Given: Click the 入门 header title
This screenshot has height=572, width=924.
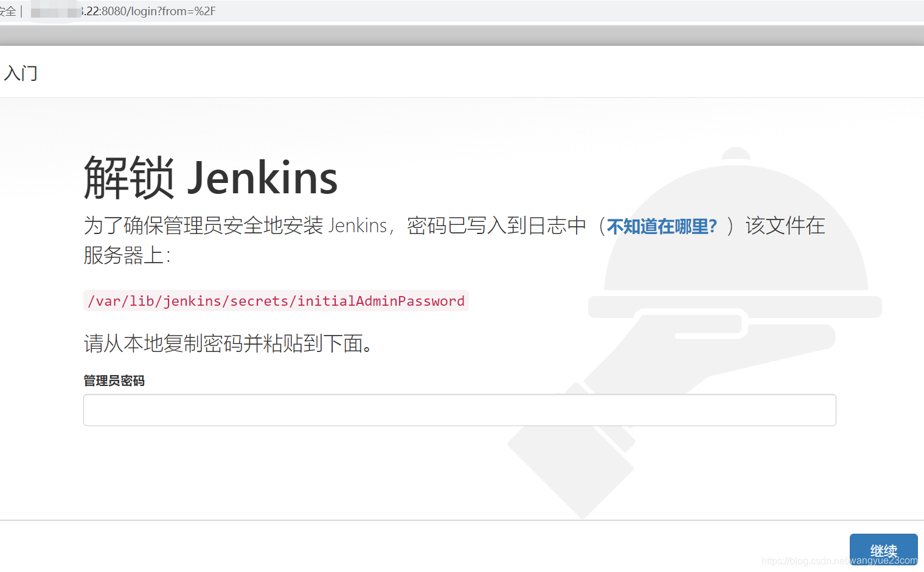Looking at the screenshot, I should point(21,73).
